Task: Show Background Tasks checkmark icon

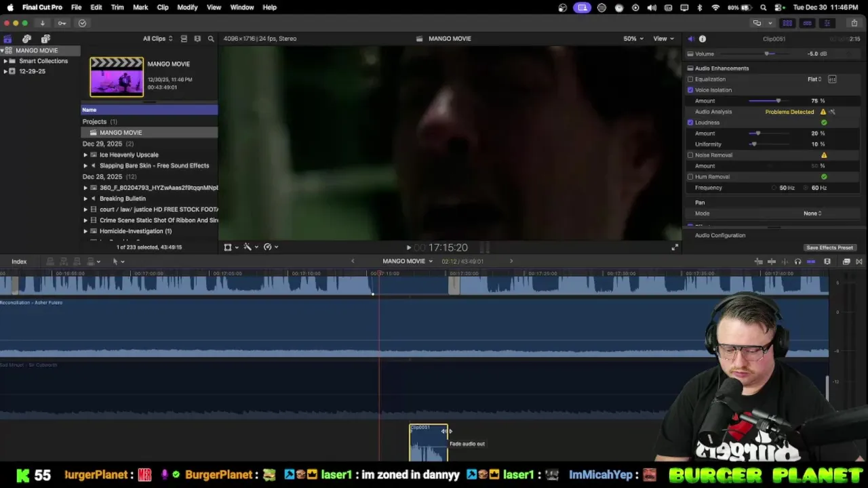Action: (x=82, y=23)
